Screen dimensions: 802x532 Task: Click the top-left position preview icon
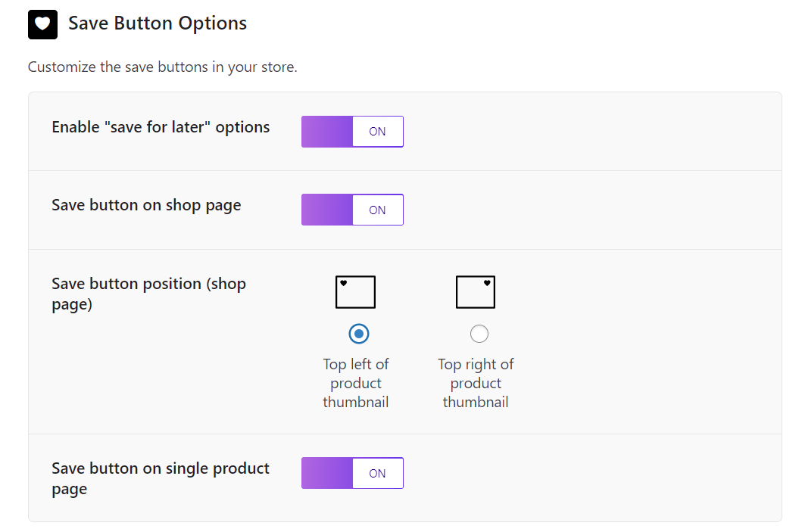tap(355, 292)
